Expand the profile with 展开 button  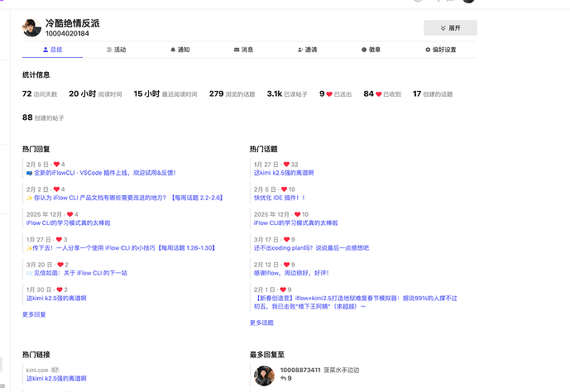tap(449, 28)
